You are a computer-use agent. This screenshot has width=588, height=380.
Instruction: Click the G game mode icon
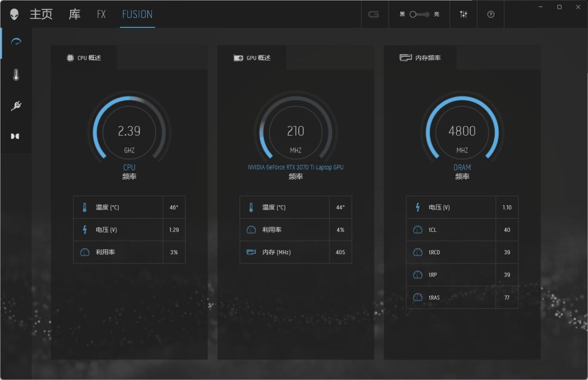click(x=373, y=14)
